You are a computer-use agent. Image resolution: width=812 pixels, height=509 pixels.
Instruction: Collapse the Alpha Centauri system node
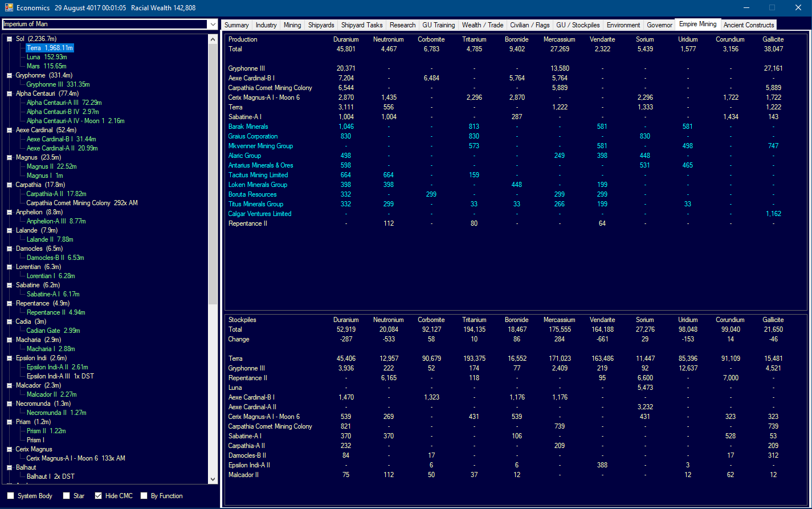click(x=10, y=93)
